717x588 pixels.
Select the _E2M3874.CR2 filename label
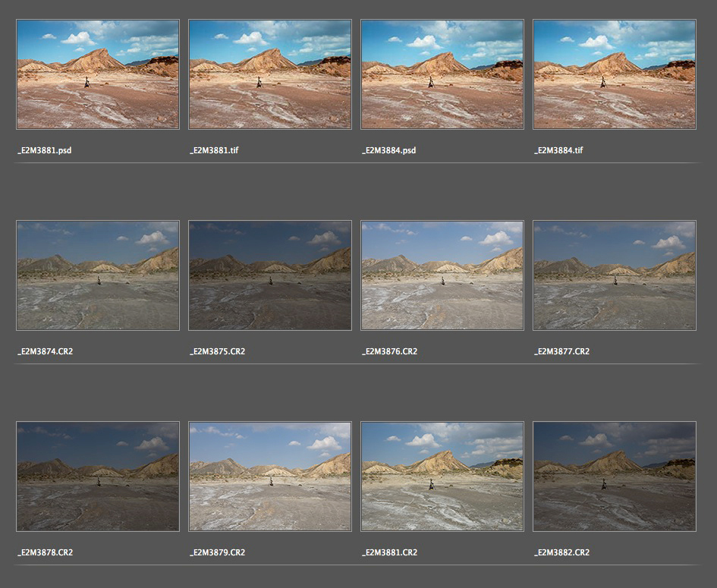coord(46,351)
